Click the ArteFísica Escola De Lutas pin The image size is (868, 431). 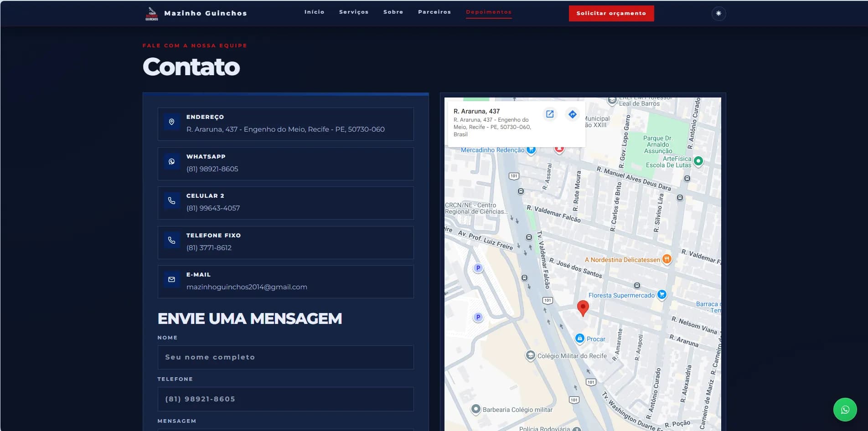tap(698, 160)
